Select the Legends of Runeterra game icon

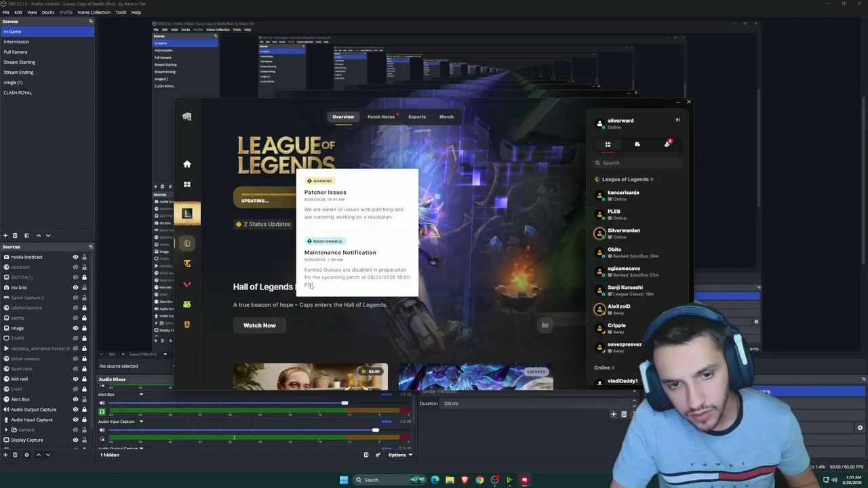click(x=187, y=325)
